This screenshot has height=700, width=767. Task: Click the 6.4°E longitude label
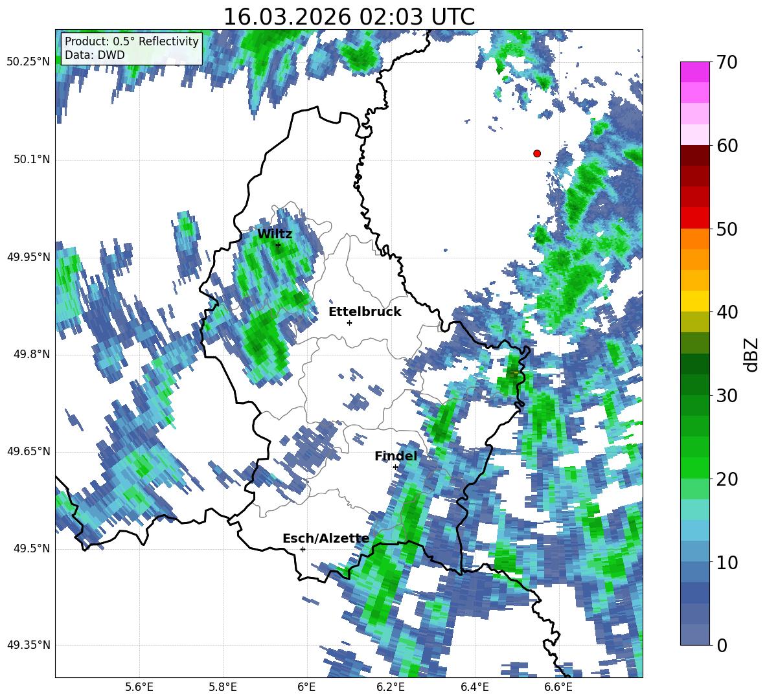474,687
